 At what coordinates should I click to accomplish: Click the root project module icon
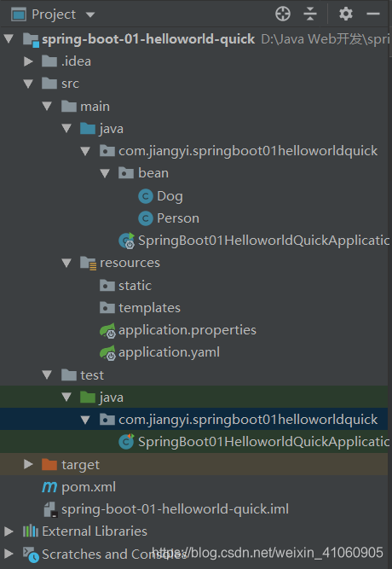[x=31, y=39]
